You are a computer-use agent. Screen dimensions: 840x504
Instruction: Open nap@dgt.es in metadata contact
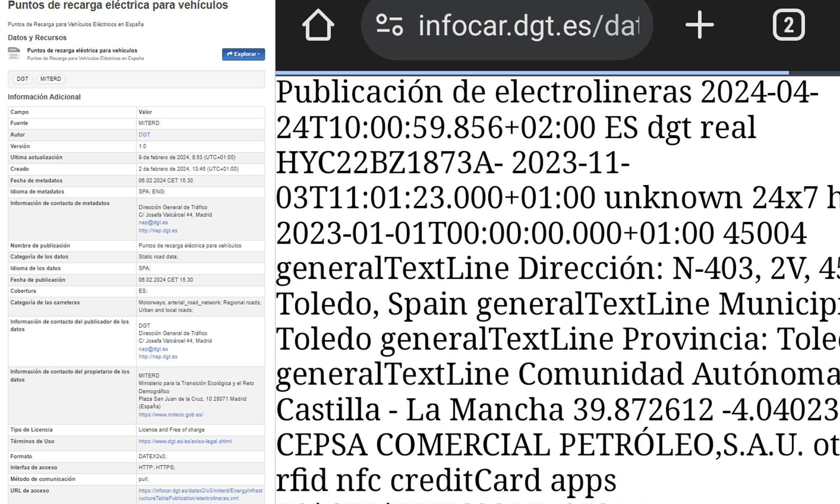[x=153, y=223]
